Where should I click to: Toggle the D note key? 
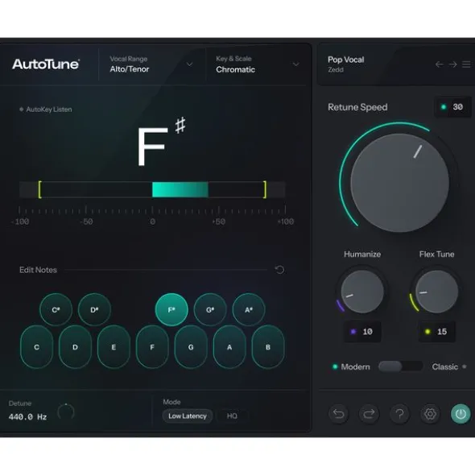click(x=75, y=347)
